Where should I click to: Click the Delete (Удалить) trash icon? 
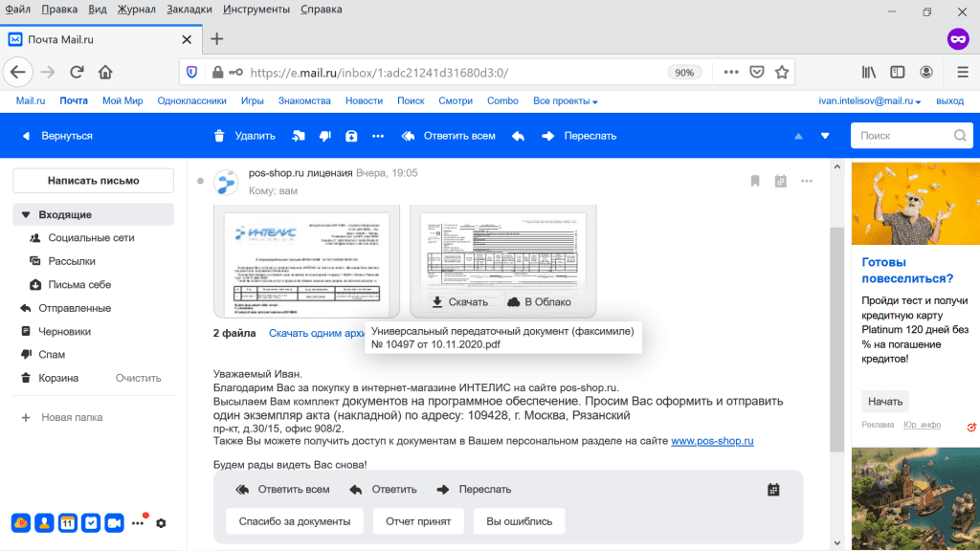pos(220,136)
